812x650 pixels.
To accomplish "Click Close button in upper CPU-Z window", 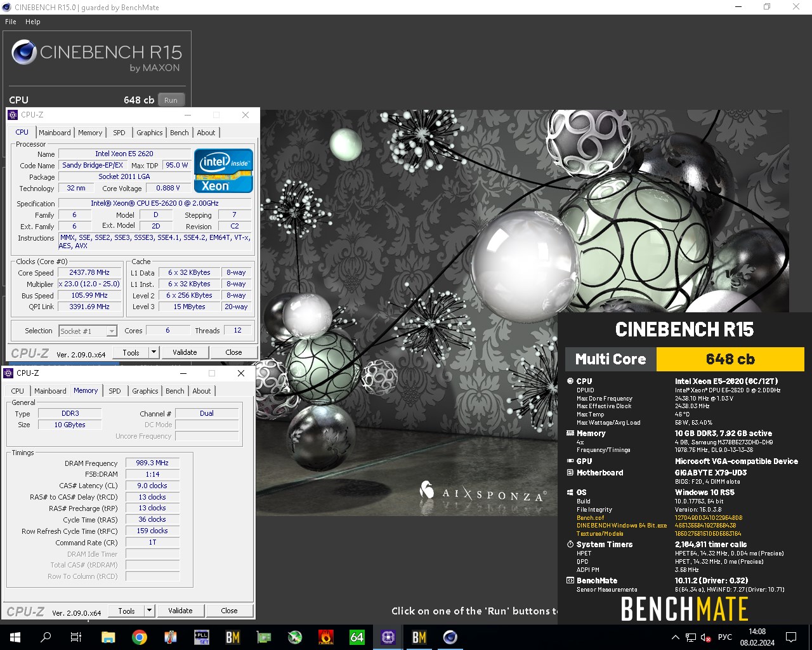I will tap(233, 352).
